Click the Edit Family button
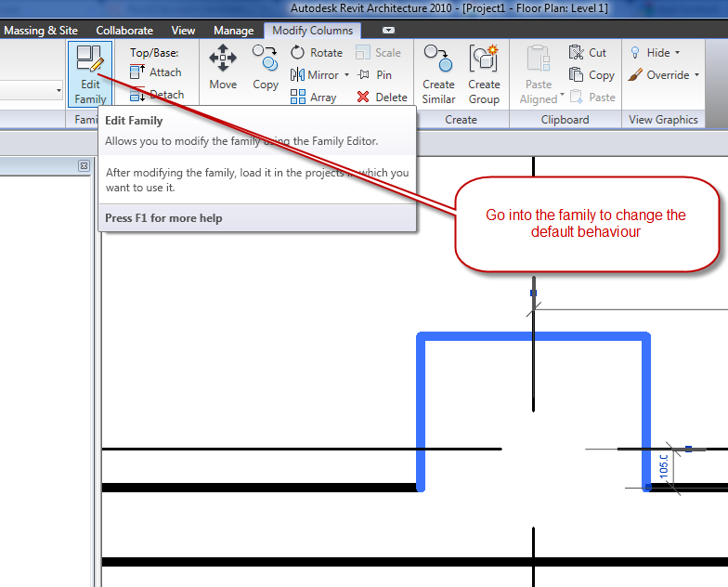The width and height of the screenshot is (728, 587). (x=90, y=73)
